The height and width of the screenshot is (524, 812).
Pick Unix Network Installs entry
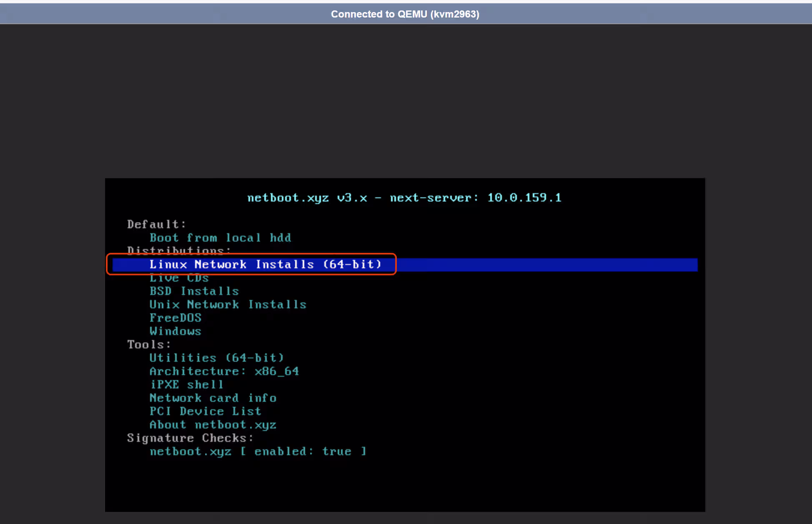pos(228,305)
